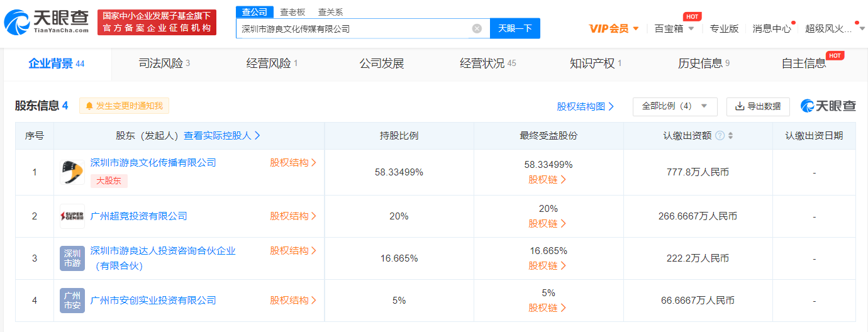Click the 持股比例 column header
868x332 pixels.
(x=399, y=136)
